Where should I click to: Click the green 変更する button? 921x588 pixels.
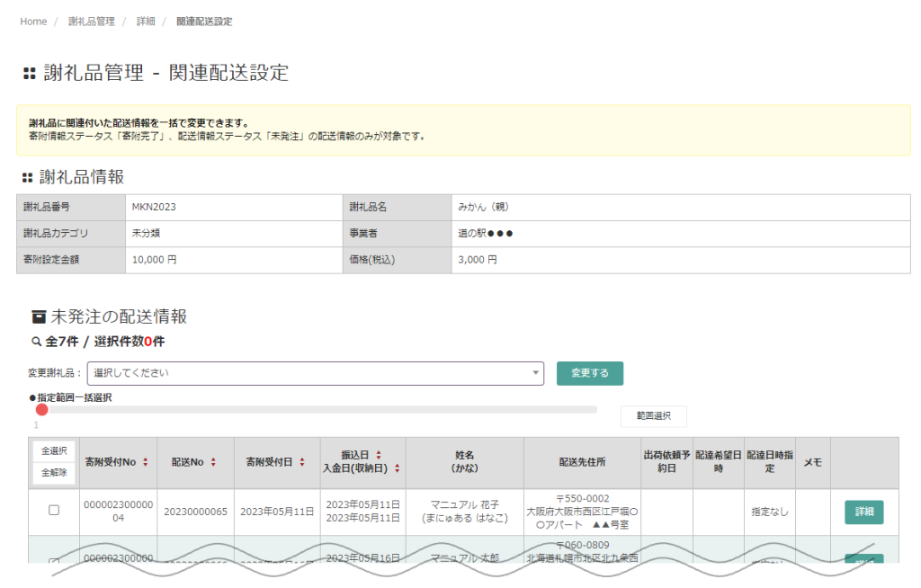click(x=589, y=373)
